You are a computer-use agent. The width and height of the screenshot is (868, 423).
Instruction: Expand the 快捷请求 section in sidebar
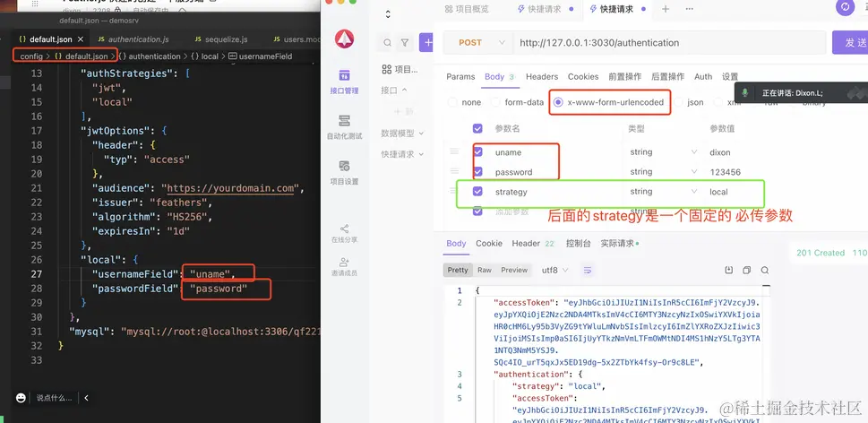402,154
